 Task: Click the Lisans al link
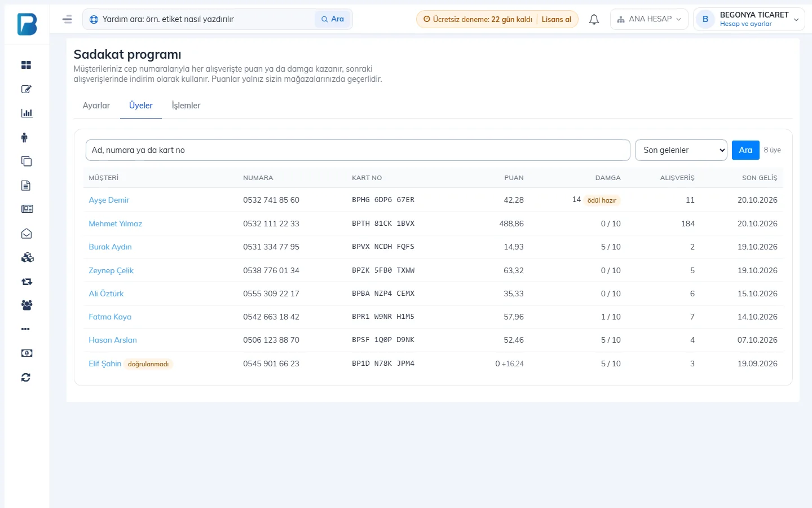tap(557, 19)
